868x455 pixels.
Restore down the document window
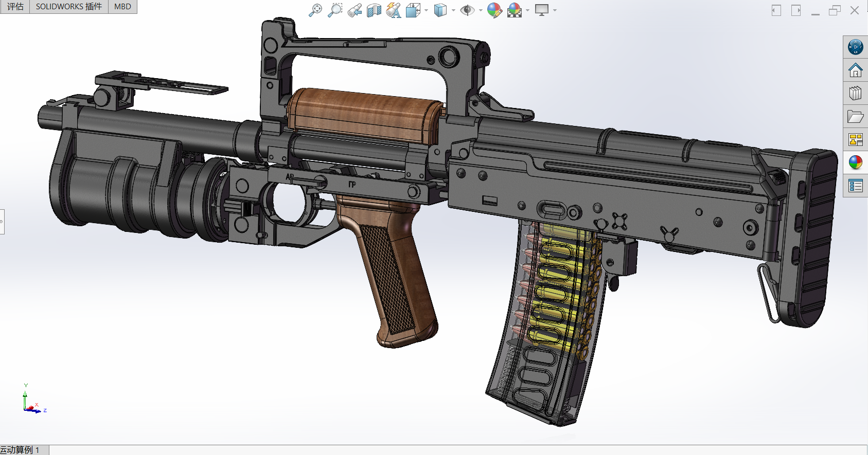click(x=835, y=10)
